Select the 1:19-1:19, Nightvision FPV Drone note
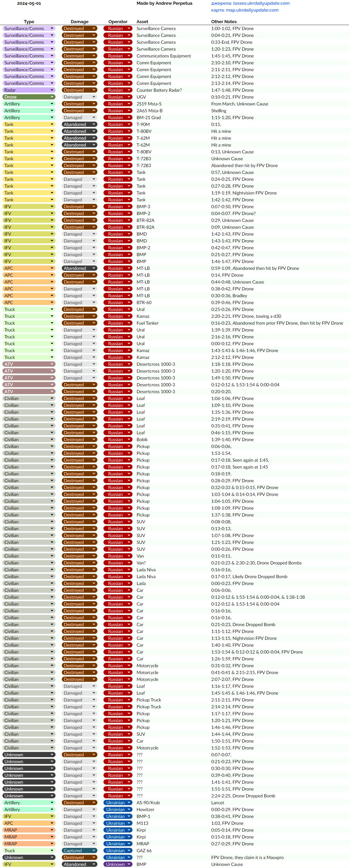This screenshot has height=868, width=349. [244, 193]
